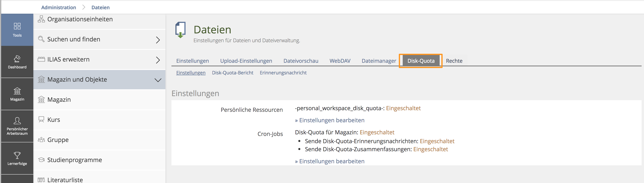The image size is (644, 183).
Task: Expand the Suchen und finden submenu
Action: [x=158, y=40]
